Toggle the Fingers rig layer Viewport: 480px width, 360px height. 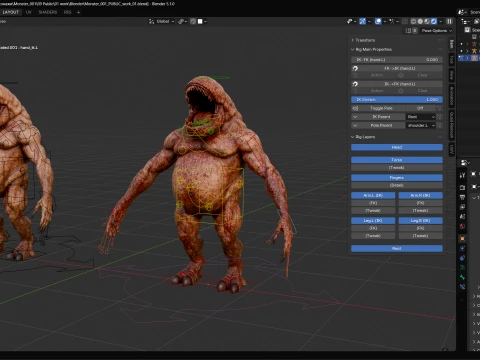tap(397, 178)
